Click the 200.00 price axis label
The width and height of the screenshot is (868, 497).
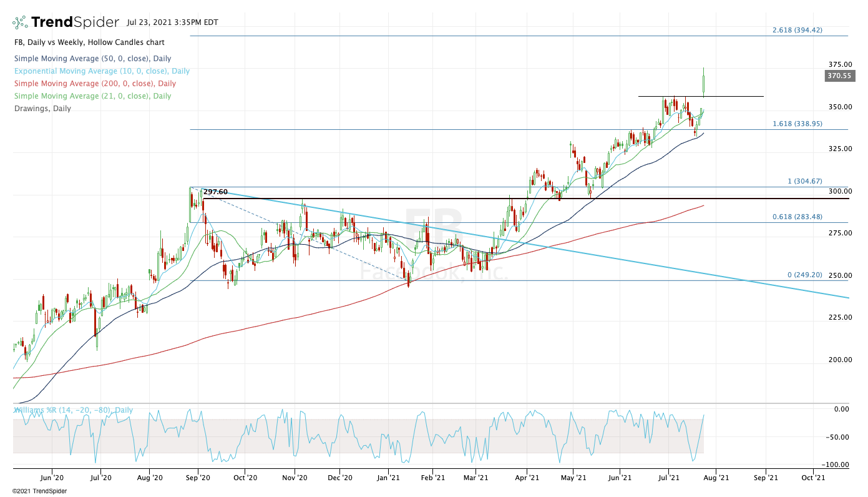(x=840, y=360)
